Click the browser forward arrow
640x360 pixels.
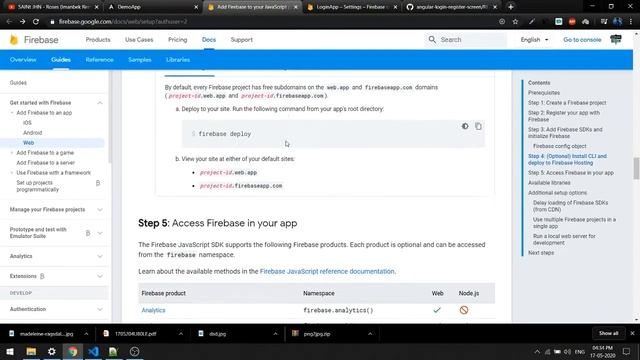[x=22, y=22]
